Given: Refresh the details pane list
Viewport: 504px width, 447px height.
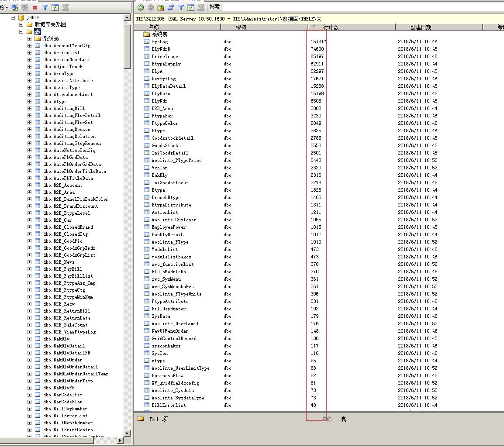Looking at the screenshot, I should [x=190, y=7].
